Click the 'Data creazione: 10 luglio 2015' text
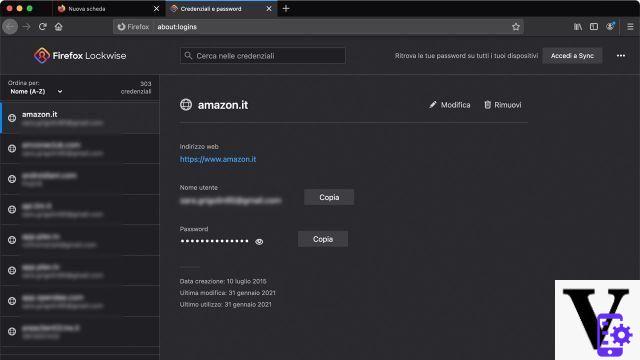This screenshot has width=640, height=360. (223, 281)
